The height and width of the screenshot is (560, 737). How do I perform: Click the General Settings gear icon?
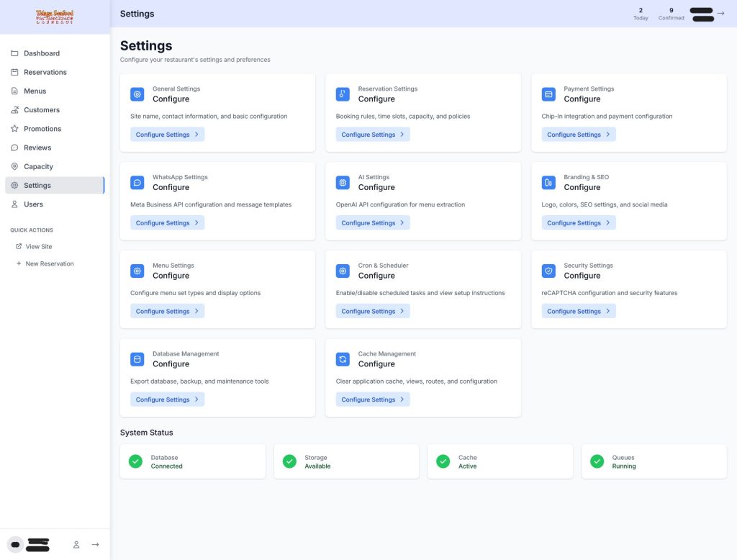coord(137,94)
